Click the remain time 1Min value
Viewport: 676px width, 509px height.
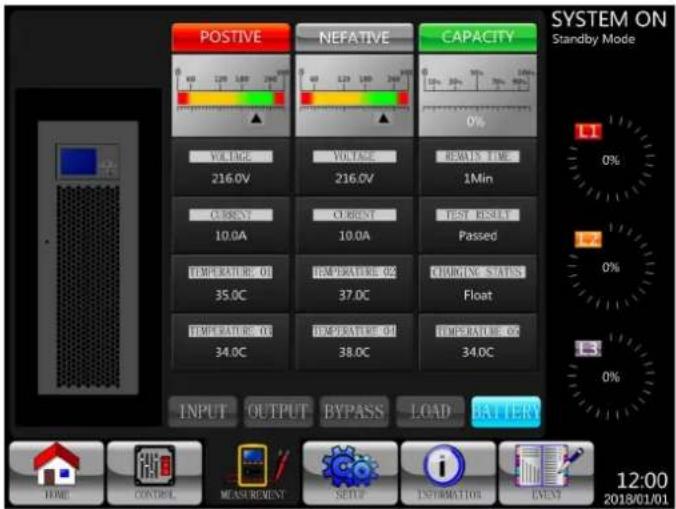click(478, 178)
